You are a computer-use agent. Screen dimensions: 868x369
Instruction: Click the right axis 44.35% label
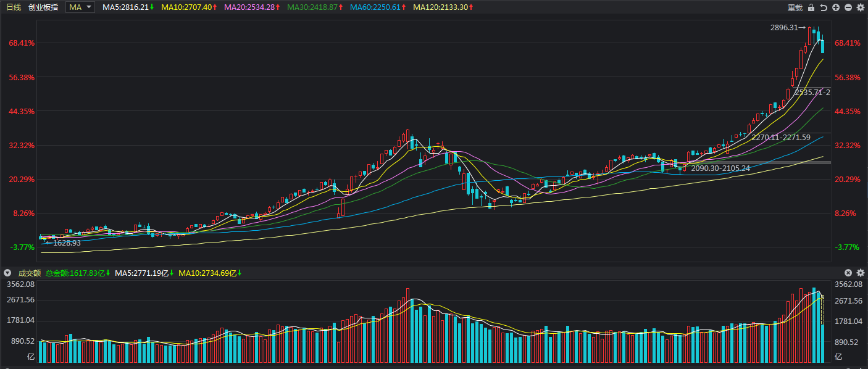point(847,111)
